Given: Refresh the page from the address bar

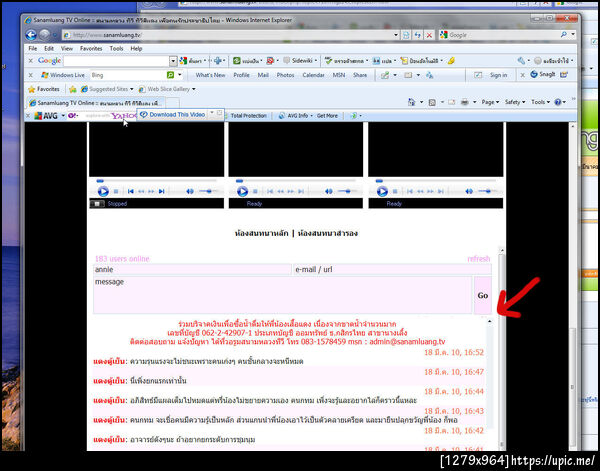Looking at the screenshot, I should (x=417, y=35).
